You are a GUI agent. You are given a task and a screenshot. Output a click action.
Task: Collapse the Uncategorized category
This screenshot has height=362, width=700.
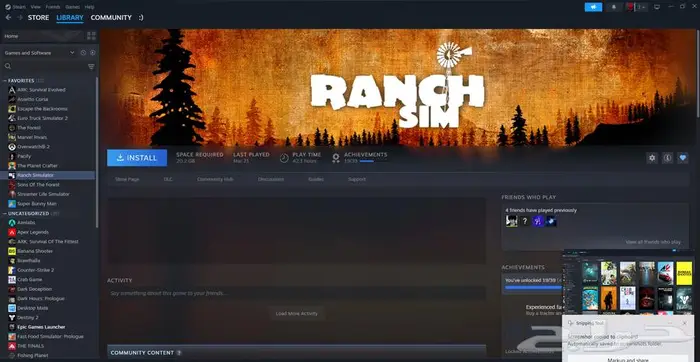pos(5,214)
